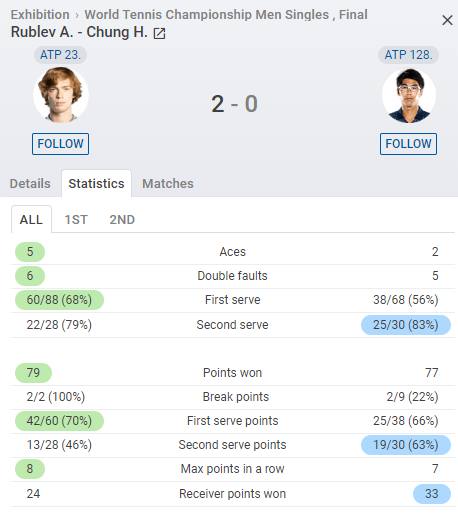This screenshot has width=458, height=515.
Task: Click the Exhibition breadcrumb link
Action: click(x=40, y=14)
